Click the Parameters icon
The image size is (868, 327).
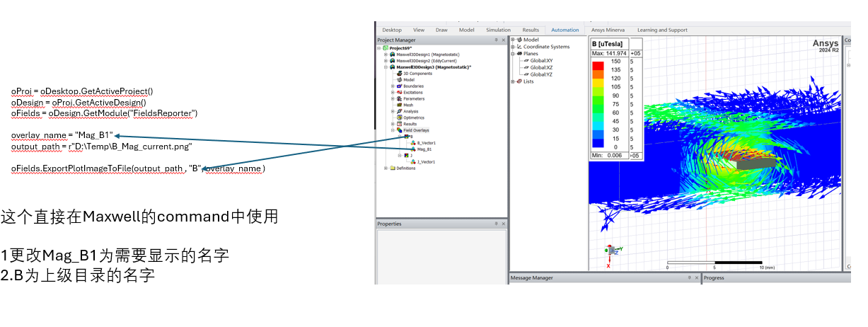pyautogui.click(x=399, y=98)
